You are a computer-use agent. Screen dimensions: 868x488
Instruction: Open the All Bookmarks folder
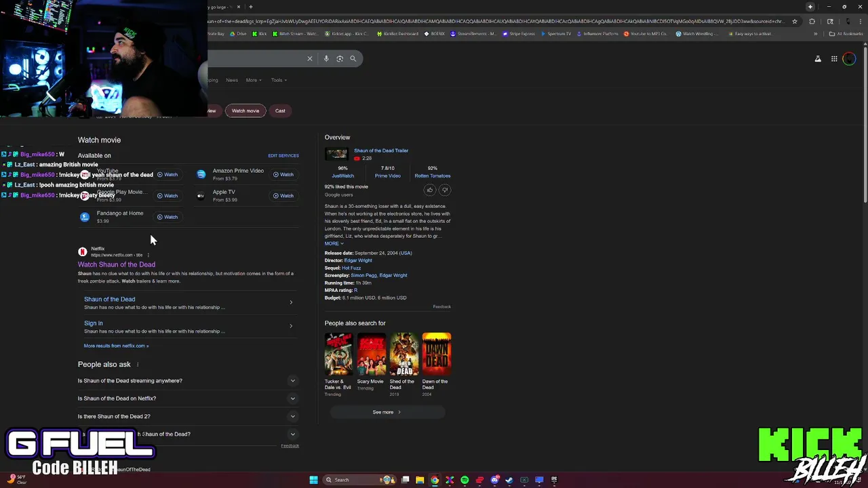[846, 34]
